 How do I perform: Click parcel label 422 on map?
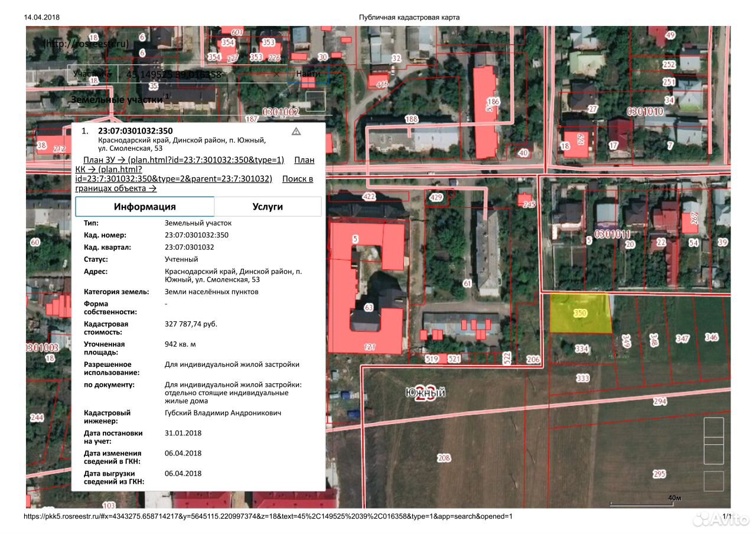click(x=369, y=197)
